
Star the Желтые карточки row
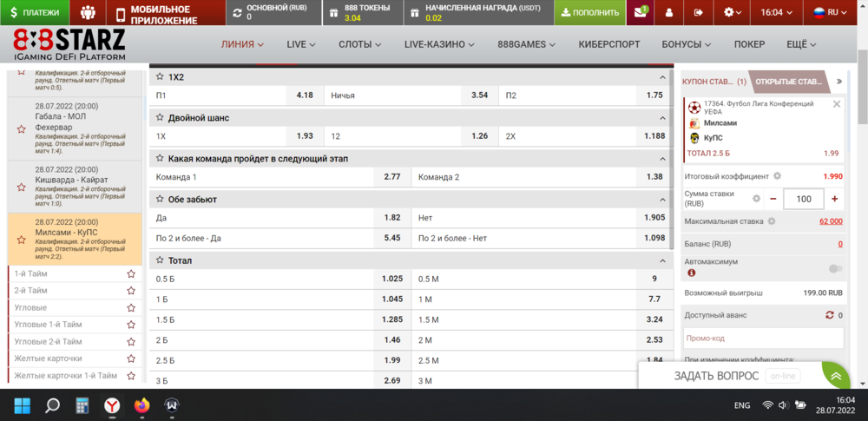click(x=131, y=359)
